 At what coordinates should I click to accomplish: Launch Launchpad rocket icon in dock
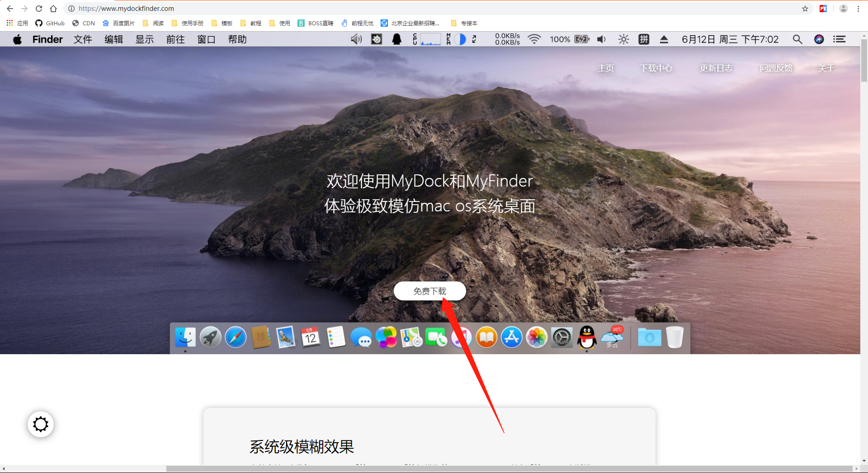coord(211,337)
